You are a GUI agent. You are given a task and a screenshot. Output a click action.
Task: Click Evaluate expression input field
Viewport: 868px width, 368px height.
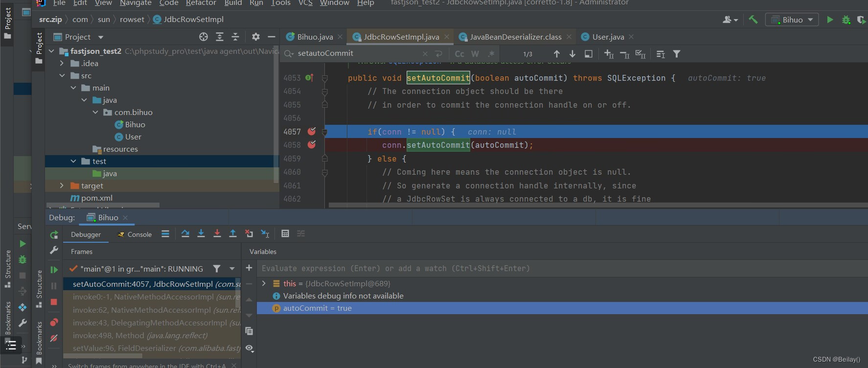(x=563, y=268)
